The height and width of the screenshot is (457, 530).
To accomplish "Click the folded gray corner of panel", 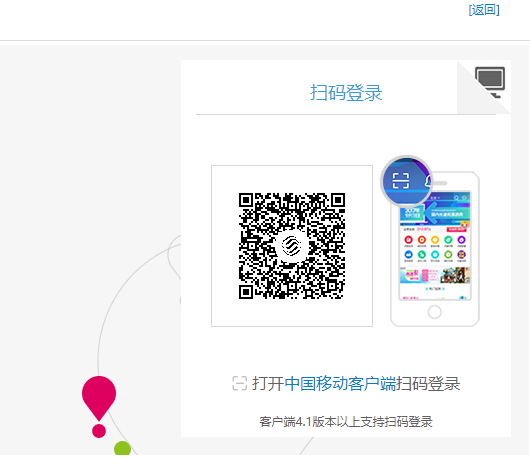I will point(484,87).
